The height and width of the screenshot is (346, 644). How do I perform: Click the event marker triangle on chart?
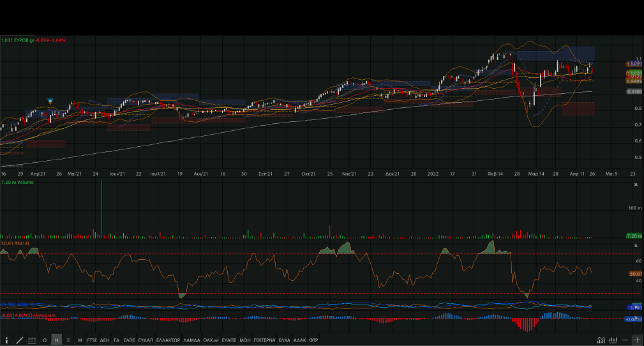point(50,102)
